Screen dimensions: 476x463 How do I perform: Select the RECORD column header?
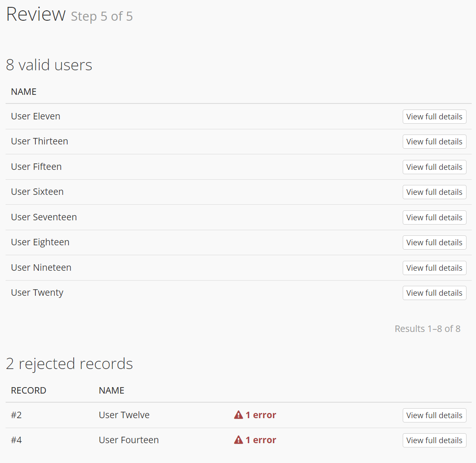tap(28, 391)
